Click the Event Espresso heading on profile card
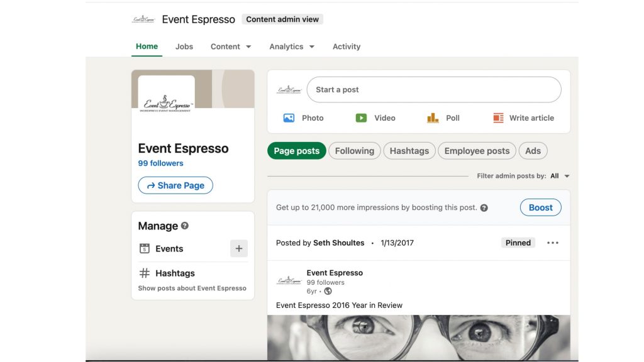The image size is (644, 362). pos(183,148)
